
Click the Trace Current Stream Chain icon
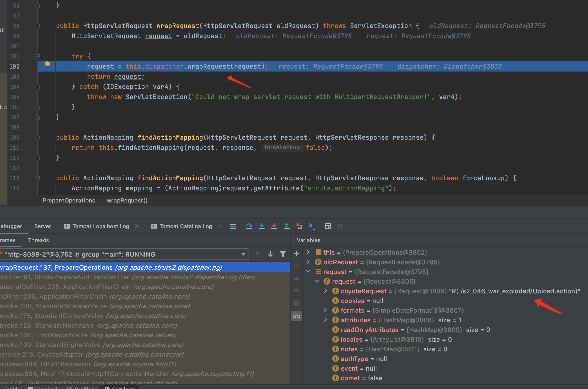point(340,226)
